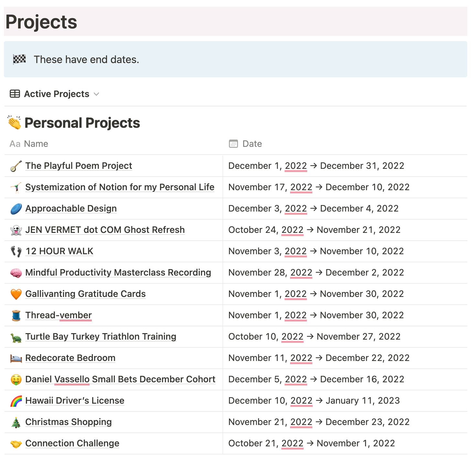Open the Approachable Design project page
The image size is (476, 458).
[x=71, y=209]
